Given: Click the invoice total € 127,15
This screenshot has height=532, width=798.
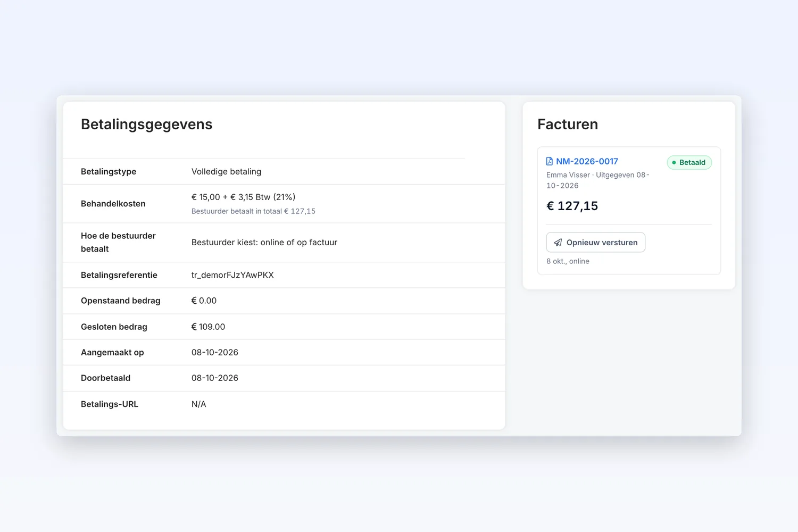Looking at the screenshot, I should click(x=572, y=206).
